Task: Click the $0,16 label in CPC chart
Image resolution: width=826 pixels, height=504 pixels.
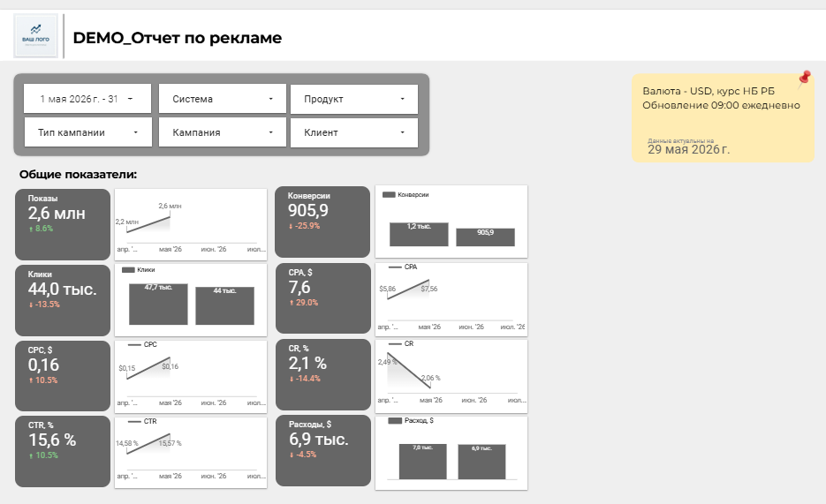Action: 171,366
